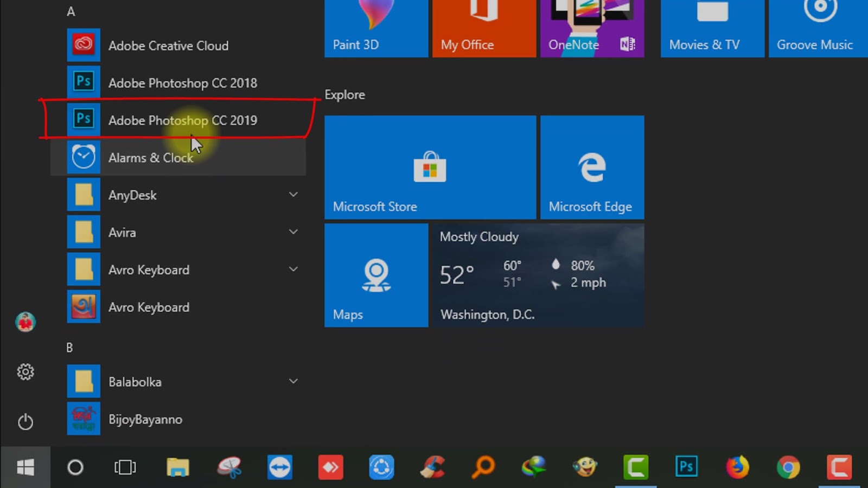Expand the Balabolka folder chevron

pos(293,382)
